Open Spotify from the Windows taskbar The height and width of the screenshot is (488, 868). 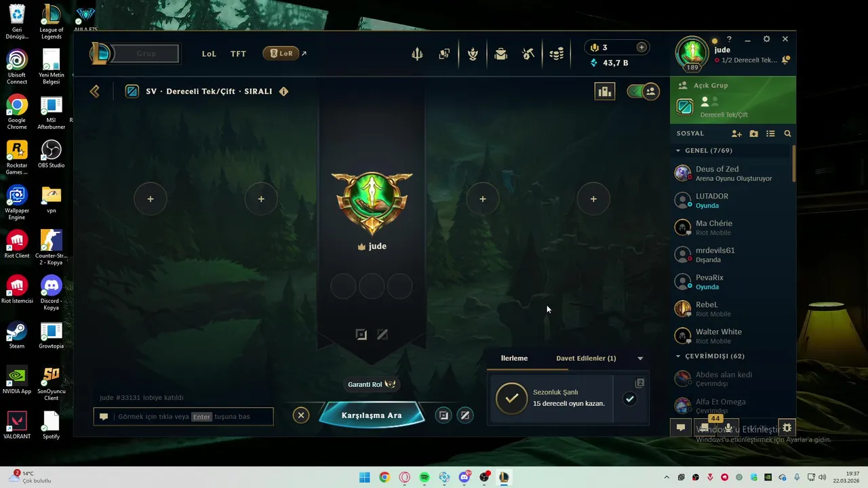[x=425, y=477]
